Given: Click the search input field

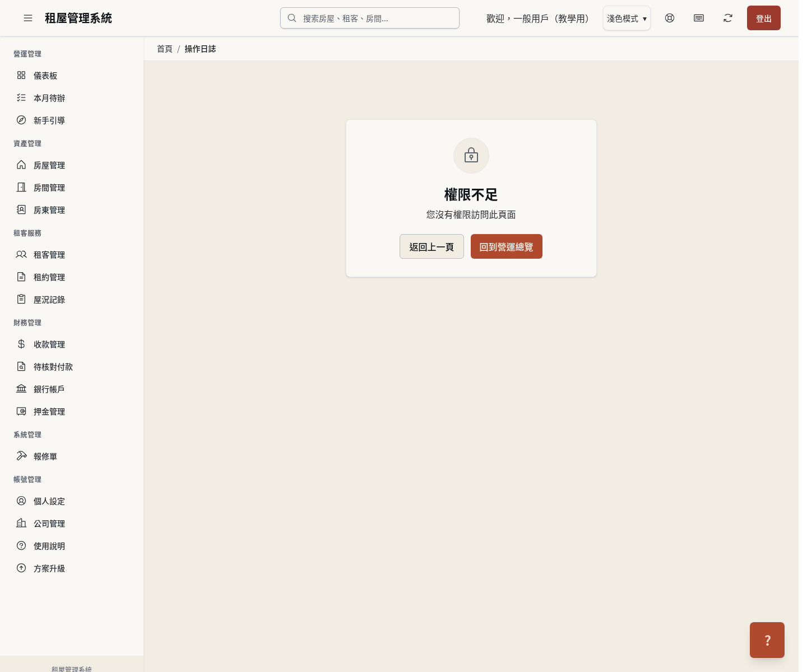Looking at the screenshot, I should click(x=370, y=18).
